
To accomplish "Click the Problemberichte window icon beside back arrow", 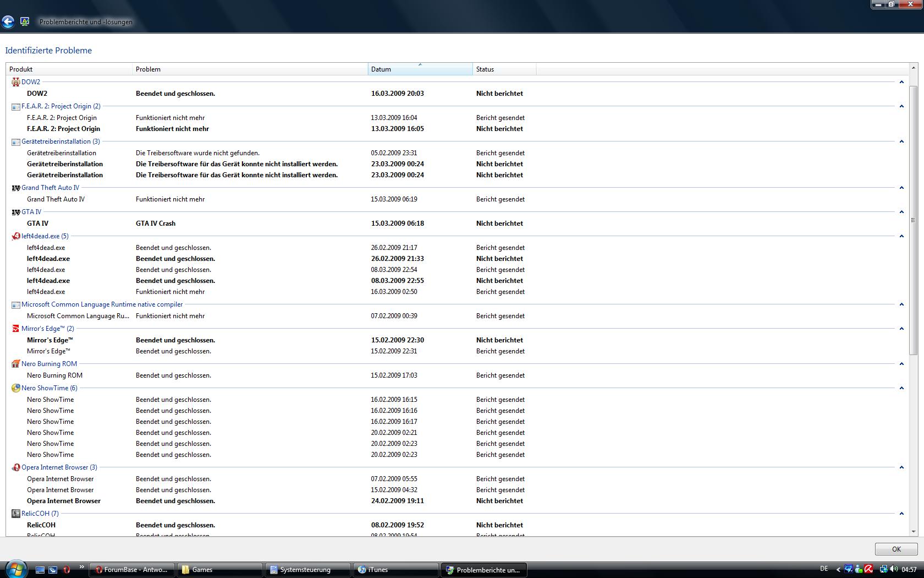I will 25,21.
